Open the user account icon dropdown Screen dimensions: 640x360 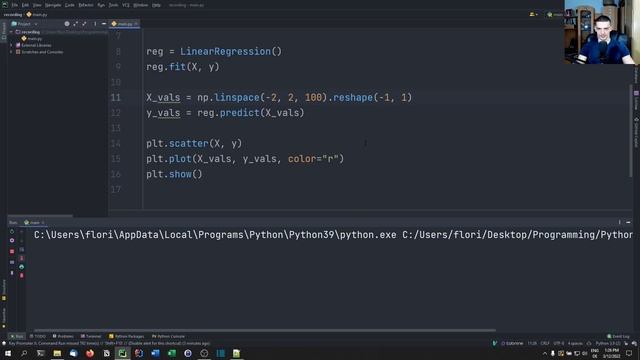point(533,15)
